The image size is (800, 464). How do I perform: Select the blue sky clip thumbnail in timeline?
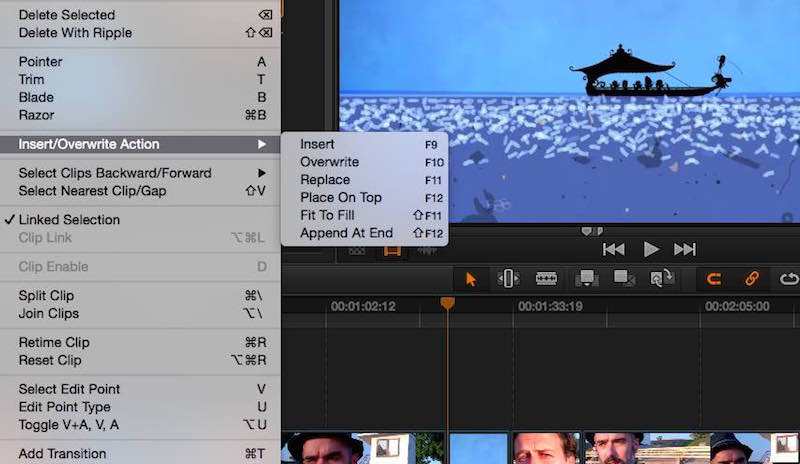pyautogui.click(x=479, y=449)
